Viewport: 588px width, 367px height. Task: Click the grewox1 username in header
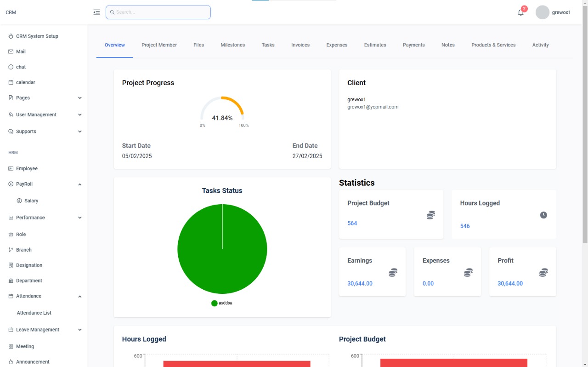[x=561, y=12]
